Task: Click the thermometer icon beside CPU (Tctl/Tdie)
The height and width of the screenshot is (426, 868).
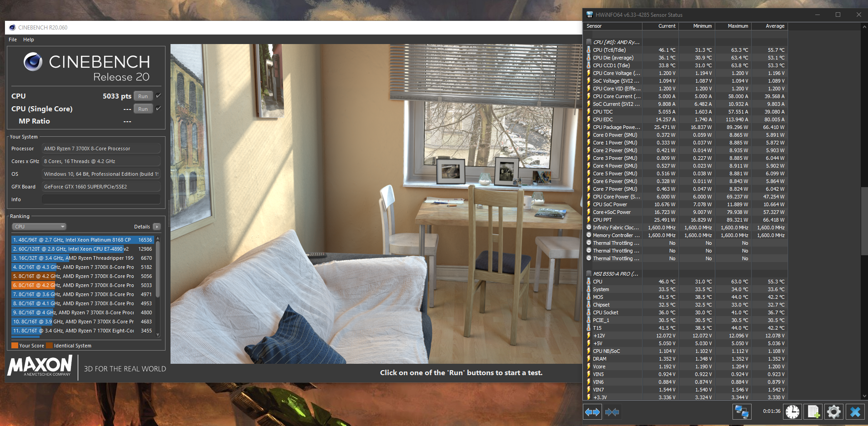Action: tap(589, 50)
